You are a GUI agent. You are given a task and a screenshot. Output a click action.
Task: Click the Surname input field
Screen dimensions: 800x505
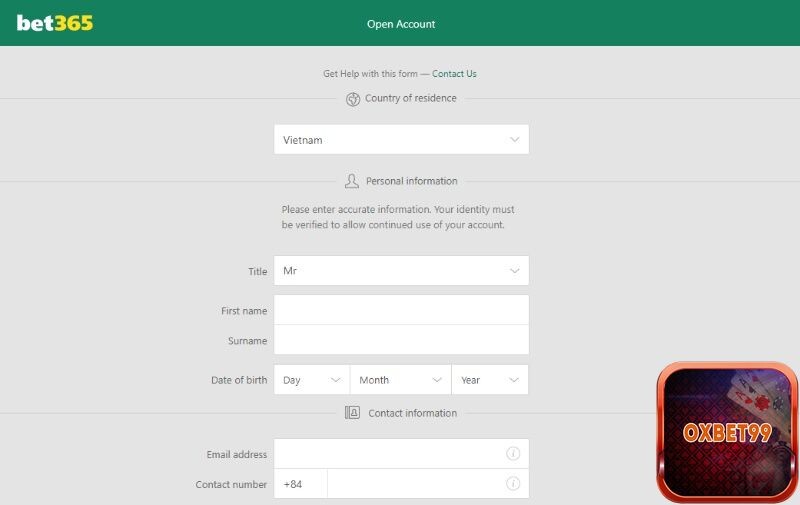400,340
